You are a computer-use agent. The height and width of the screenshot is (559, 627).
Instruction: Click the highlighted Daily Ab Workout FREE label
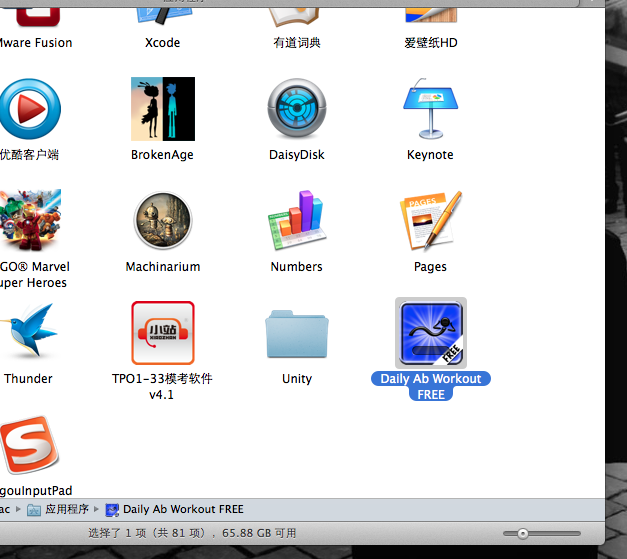pos(431,386)
